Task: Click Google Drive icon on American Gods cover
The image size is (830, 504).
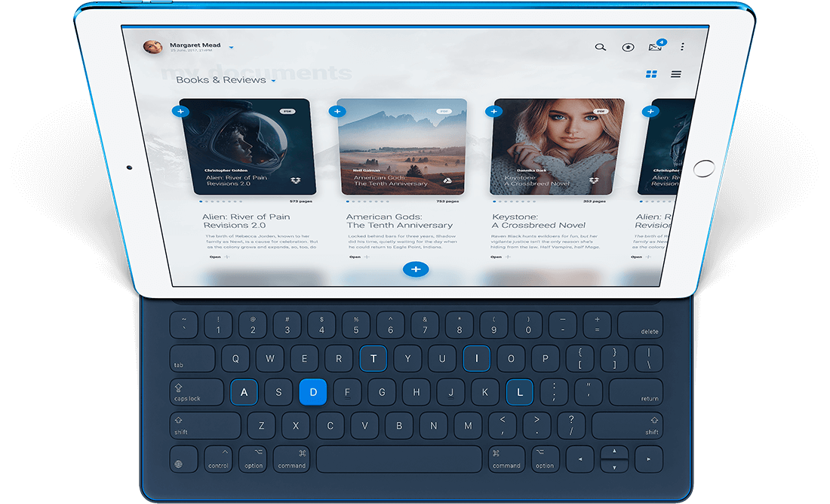Action: (447, 182)
